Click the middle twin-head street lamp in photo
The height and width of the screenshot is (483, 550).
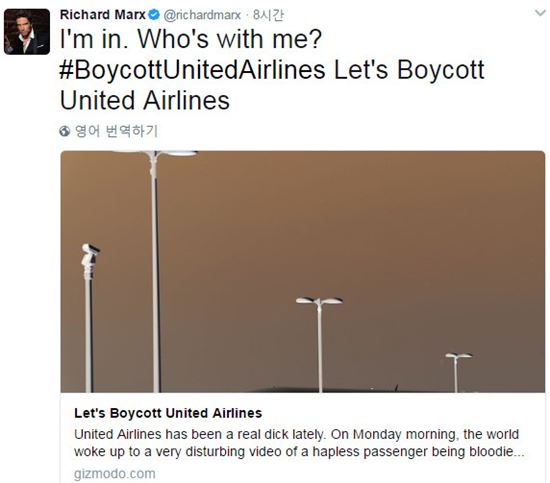coord(319,344)
